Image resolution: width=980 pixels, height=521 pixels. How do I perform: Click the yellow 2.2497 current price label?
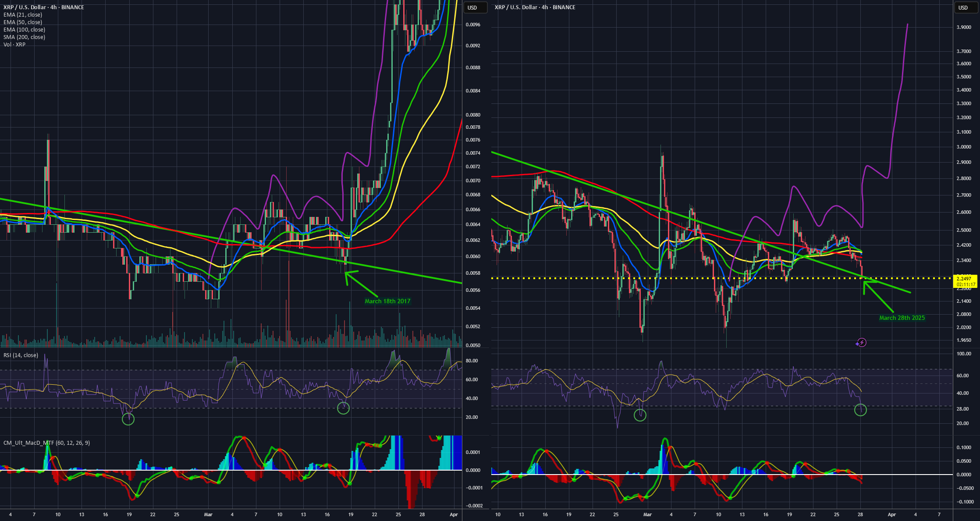click(966, 281)
